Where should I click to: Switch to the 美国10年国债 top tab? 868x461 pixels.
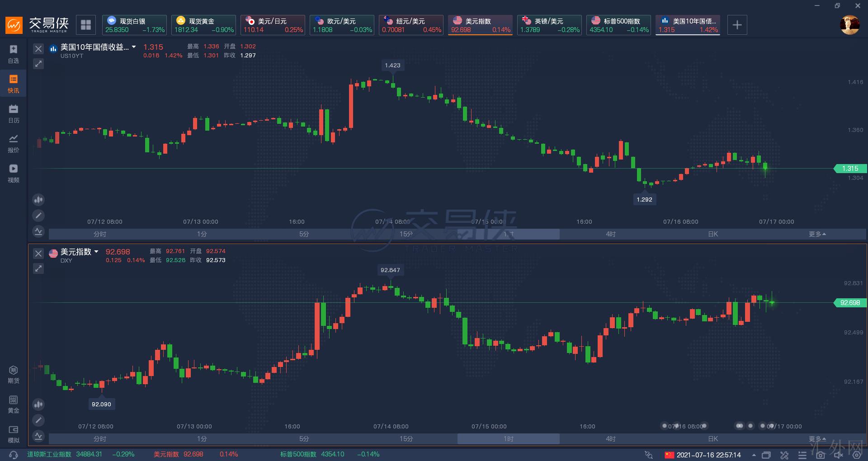[688, 25]
